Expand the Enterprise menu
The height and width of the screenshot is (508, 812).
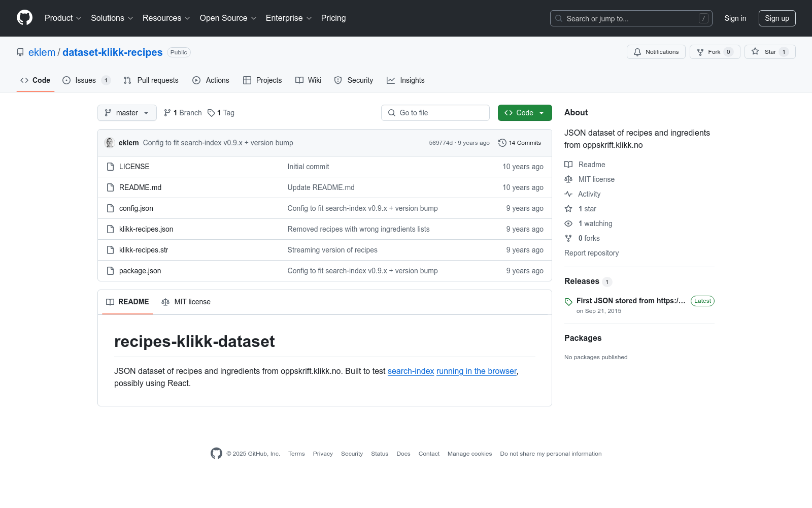pyautogui.click(x=289, y=18)
